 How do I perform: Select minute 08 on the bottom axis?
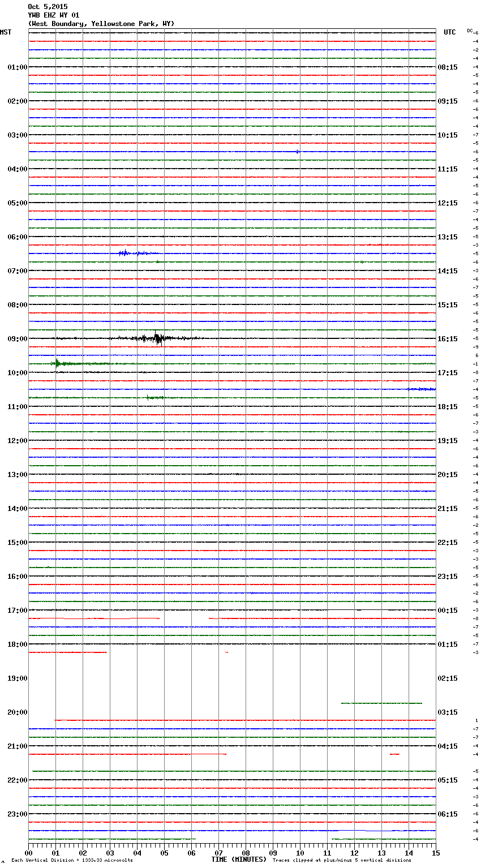tap(246, 853)
